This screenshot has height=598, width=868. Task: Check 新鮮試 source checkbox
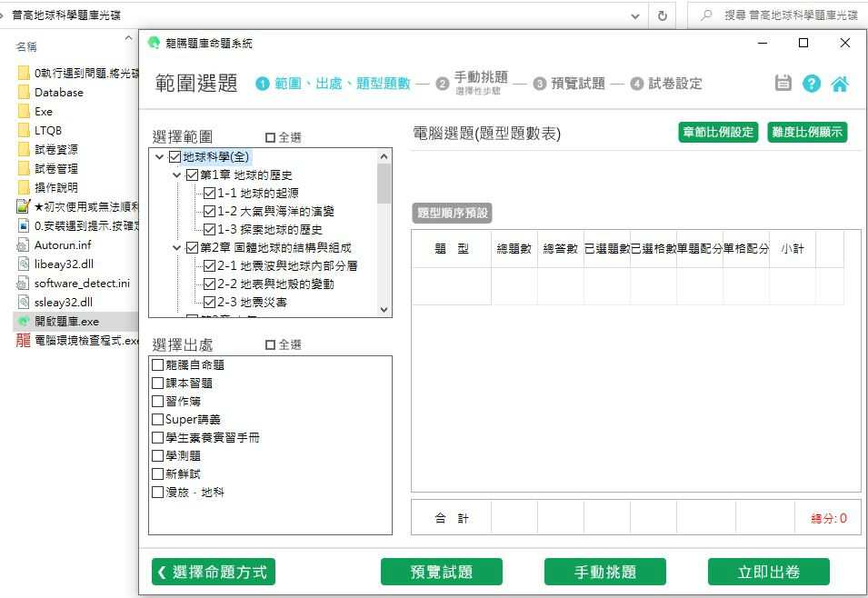[x=157, y=474]
